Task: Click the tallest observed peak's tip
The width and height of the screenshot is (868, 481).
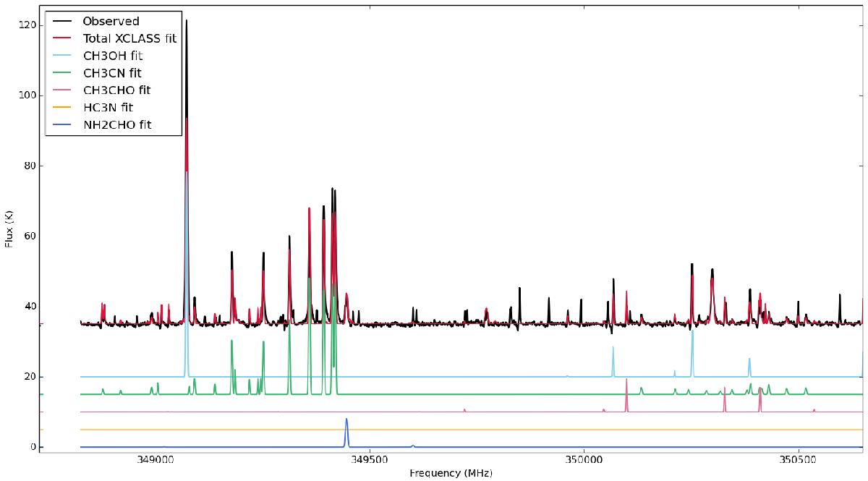Action: coord(187,21)
